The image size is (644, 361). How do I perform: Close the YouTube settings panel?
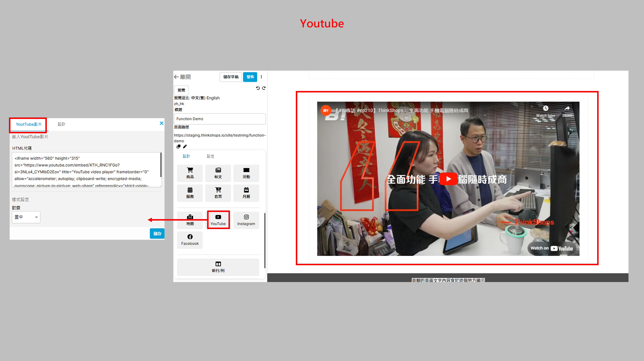coord(161,123)
